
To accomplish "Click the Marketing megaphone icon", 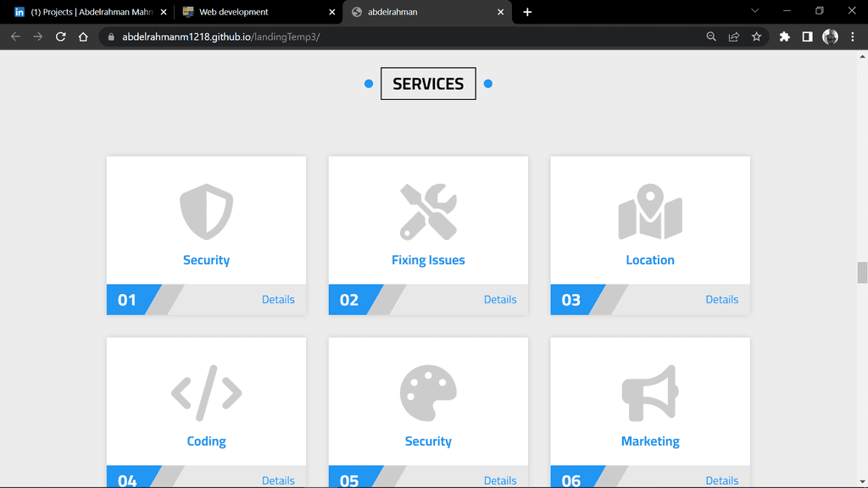I will click(x=650, y=393).
